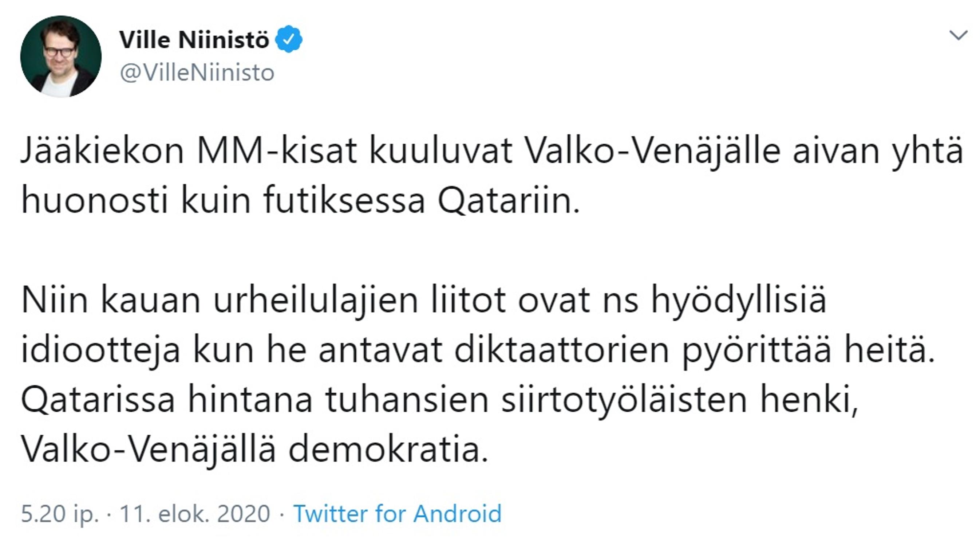Click the display name Ville Niinistö

click(194, 39)
